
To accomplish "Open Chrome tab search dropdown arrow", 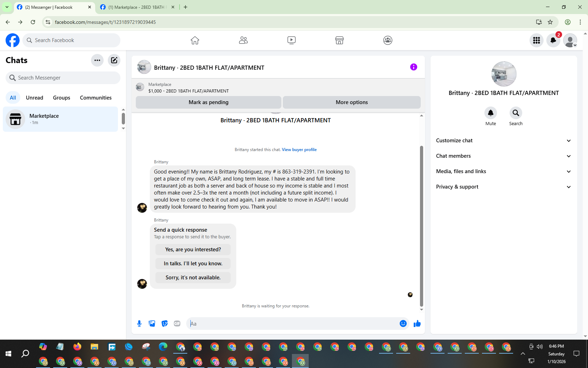I will pyautogui.click(x=7, y=7).
